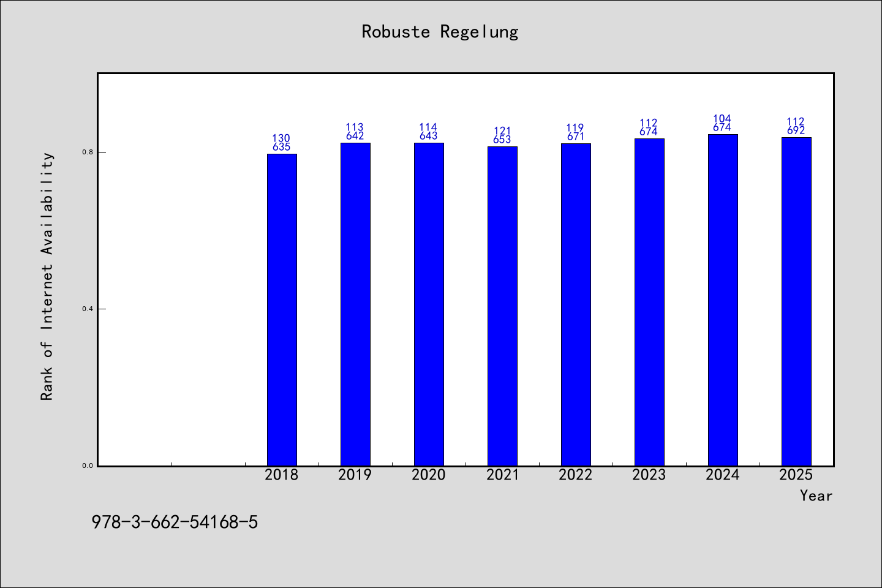Click the 2023 x-axis label
Image resolution: width=882 pixels, height=588 pixels.
[649, 475]
